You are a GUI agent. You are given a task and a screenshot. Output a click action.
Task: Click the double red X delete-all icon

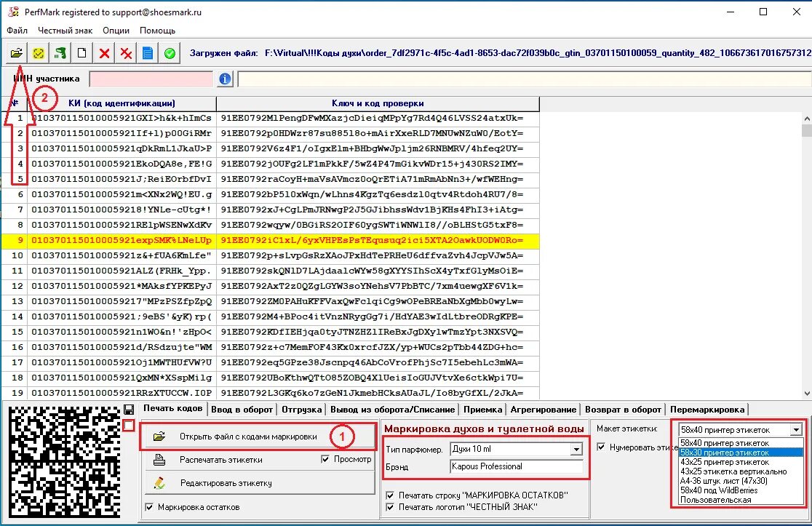coord(126,53)
